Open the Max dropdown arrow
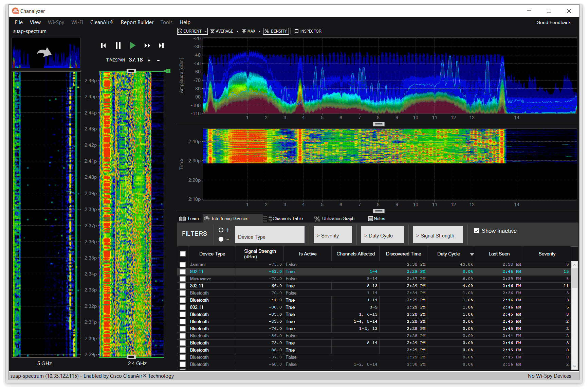 [x=259, y=31]
